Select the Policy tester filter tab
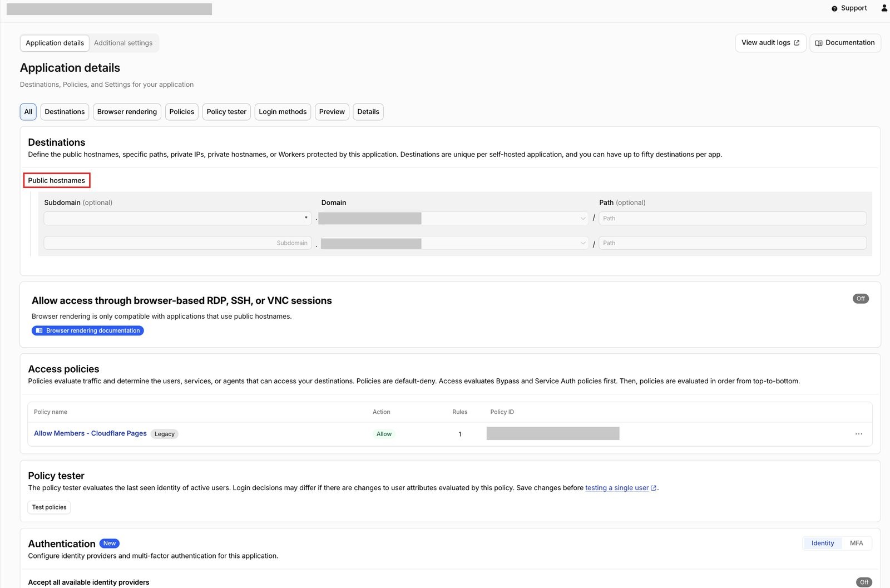The width and height of the screenshot is (890, 588). (x=226, y=112)
